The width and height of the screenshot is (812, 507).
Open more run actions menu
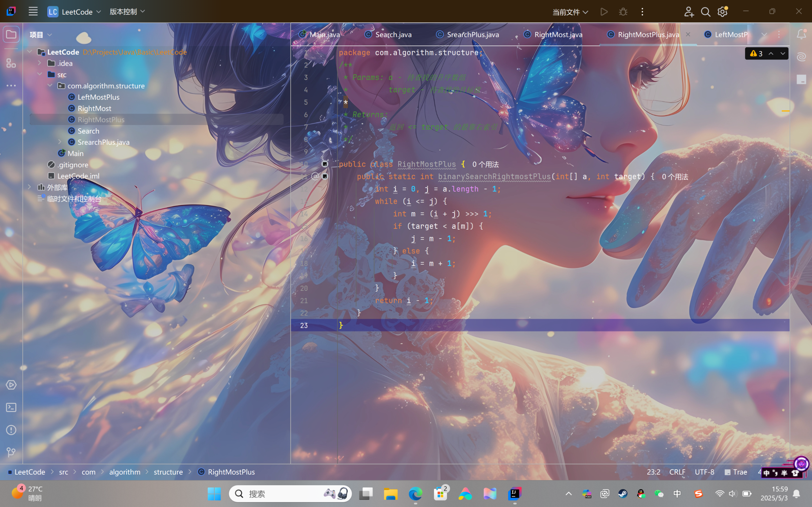point(642,12)
